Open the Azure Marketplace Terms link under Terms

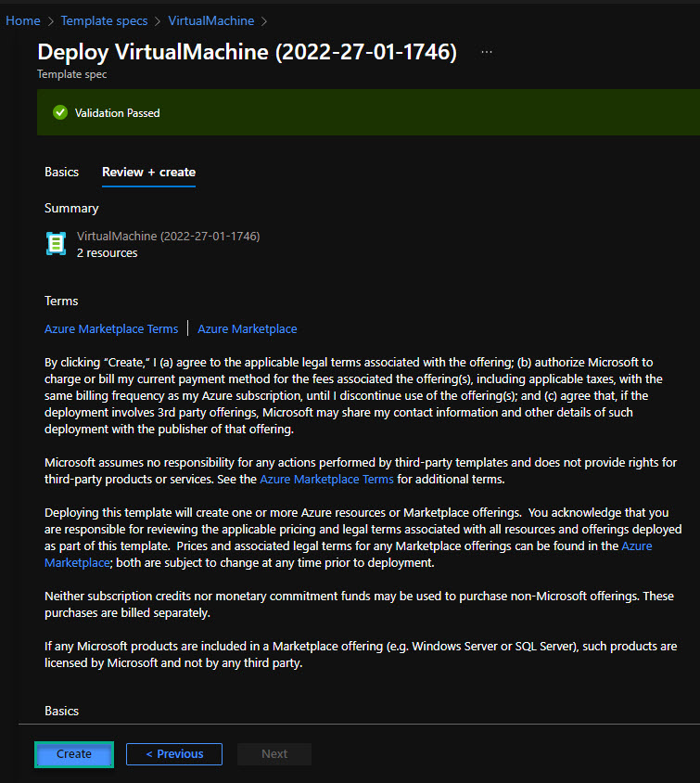coord(111,328)
